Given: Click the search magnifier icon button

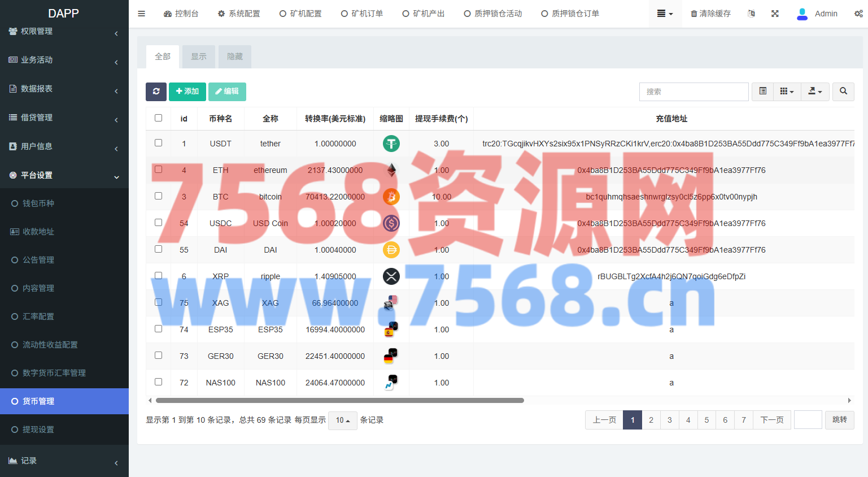Looking at the screenshot, I should [843, 92].
